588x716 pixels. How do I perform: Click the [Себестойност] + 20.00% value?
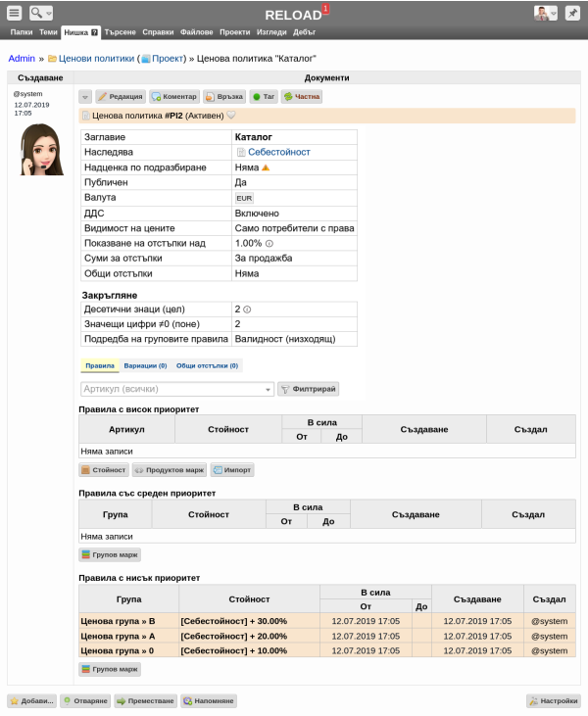pos(234,636)
